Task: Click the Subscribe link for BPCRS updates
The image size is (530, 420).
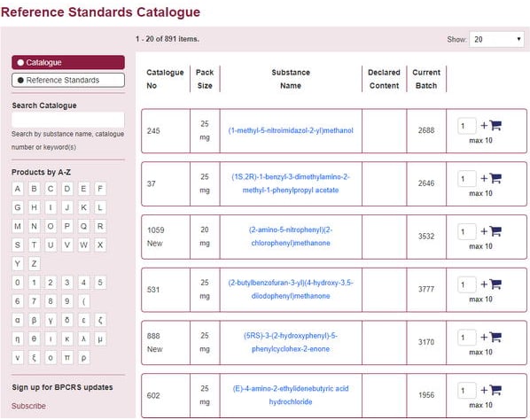Action: pos(28,406)
